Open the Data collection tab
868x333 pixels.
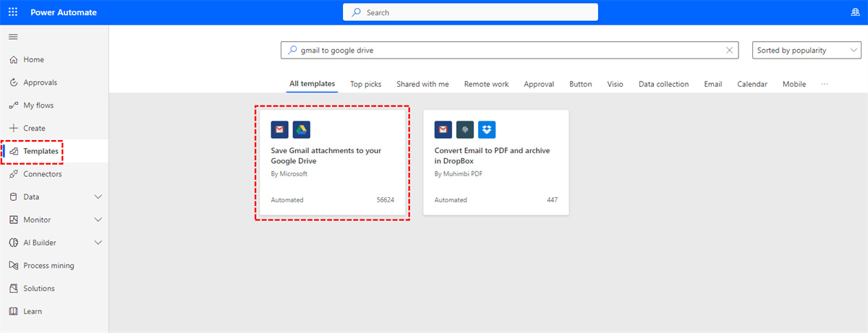(663, 84)
